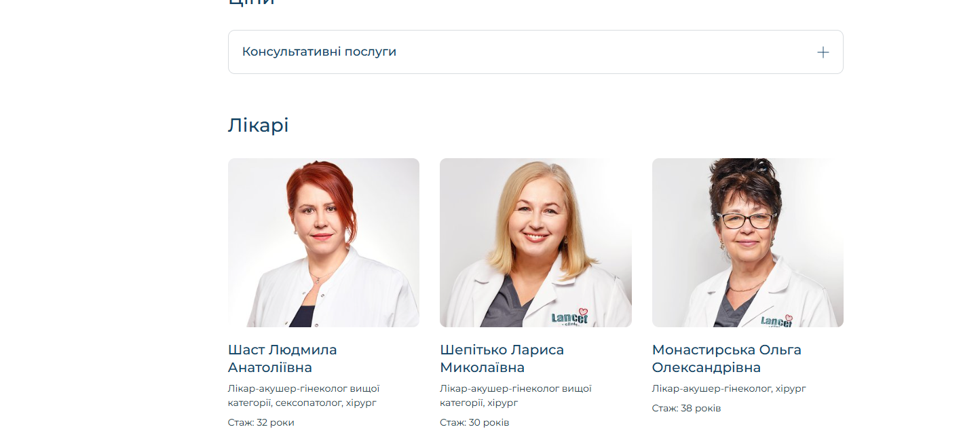Open Шепітько Лариса Миколаївна's portrait
The width and height of the screenshot is (980, 444).
[535, 242]
